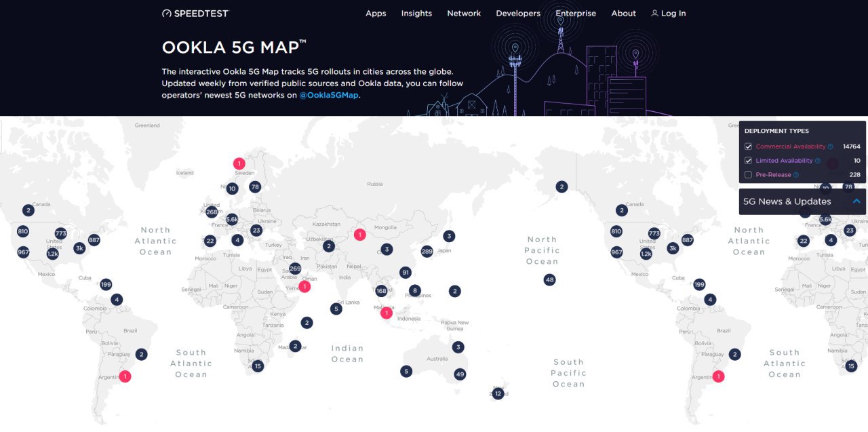Click the South Pacific Ocean label
Screen dimensions: 868x432
[569, 373]
